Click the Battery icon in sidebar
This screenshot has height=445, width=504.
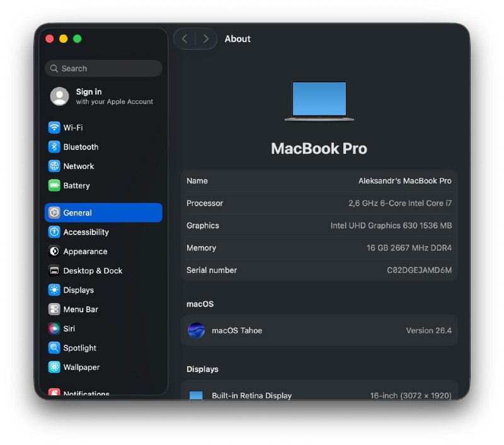click(x=54, y=185)
